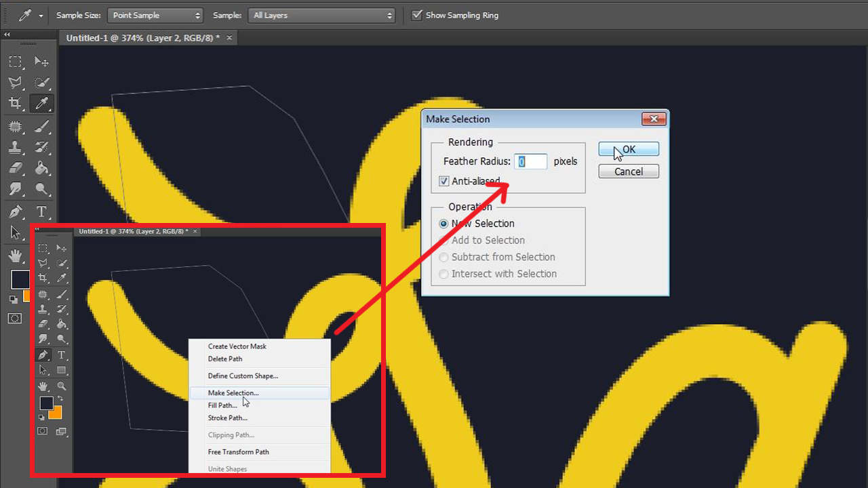Image resolution: width=868 pixels, height=488 pixels.
Task: Select the New Selection radio button
Action: tap(444, 224)
